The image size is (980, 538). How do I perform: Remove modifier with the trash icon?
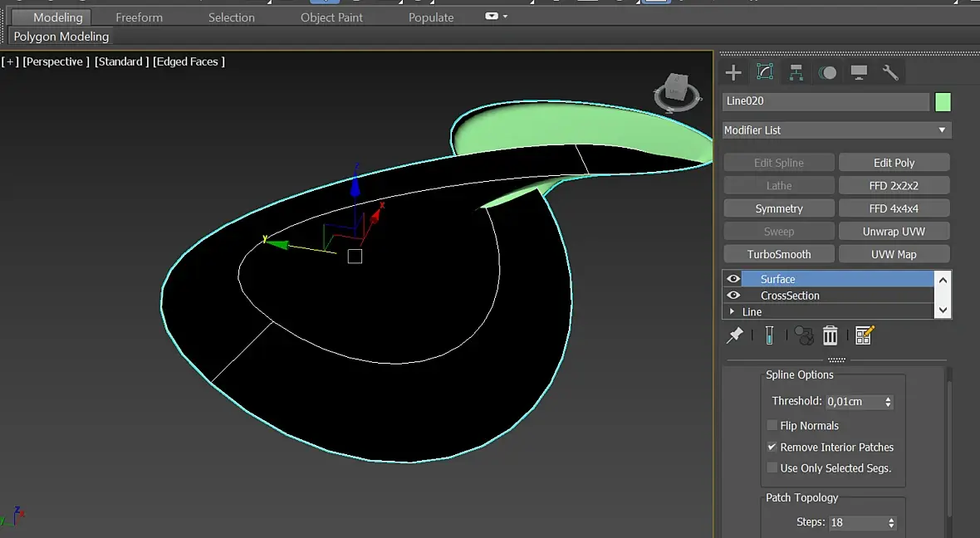(830, 335)
